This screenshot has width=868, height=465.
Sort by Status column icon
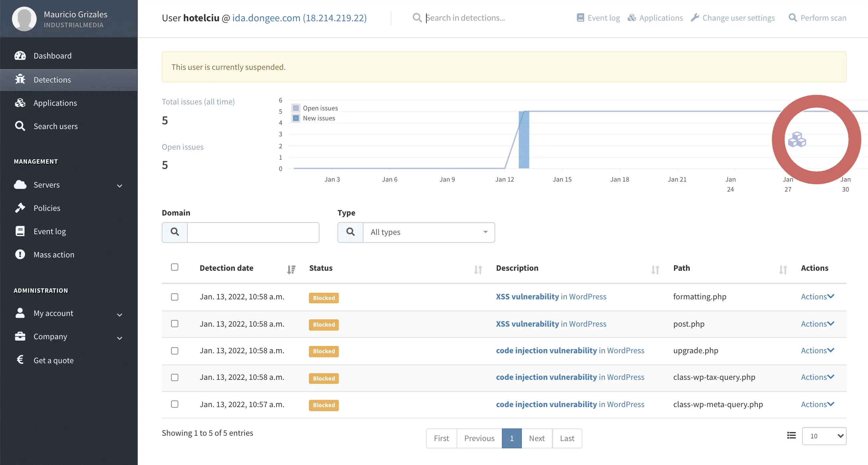478,270
